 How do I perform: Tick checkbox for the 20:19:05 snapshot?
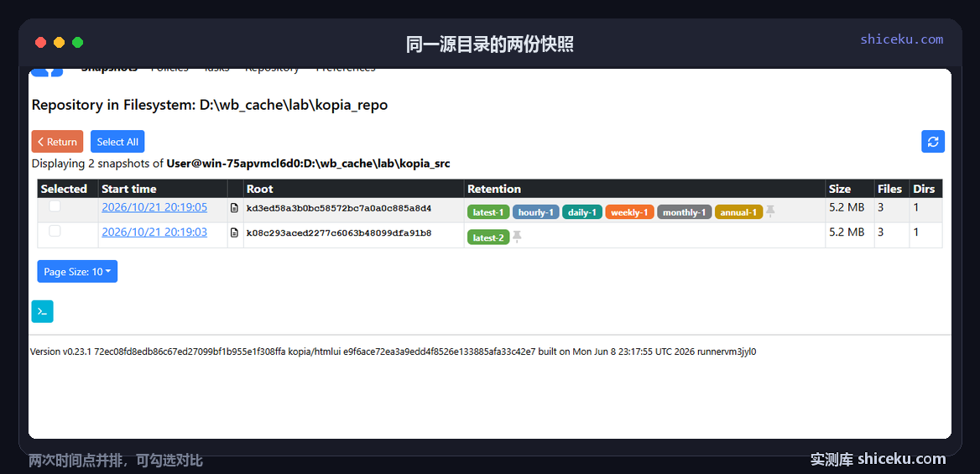click(55, 206)
